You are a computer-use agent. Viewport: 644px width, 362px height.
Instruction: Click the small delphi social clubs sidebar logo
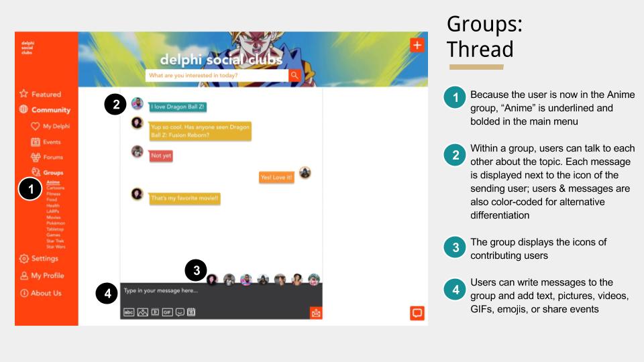28,48
